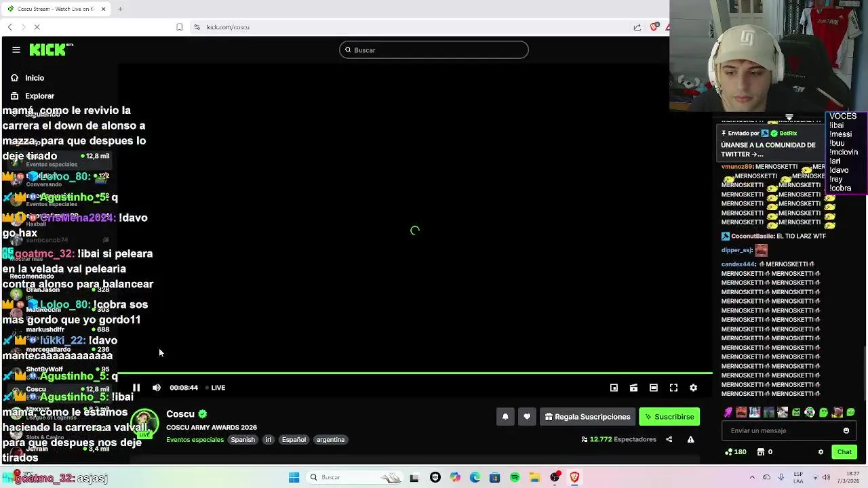Open the chat shop icon

pos(761,452)
